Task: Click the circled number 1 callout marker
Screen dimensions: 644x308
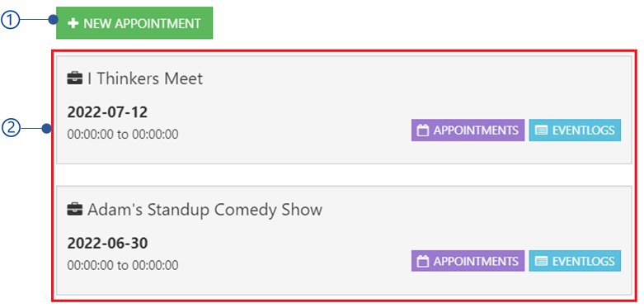Action: [x=10, y=20]
